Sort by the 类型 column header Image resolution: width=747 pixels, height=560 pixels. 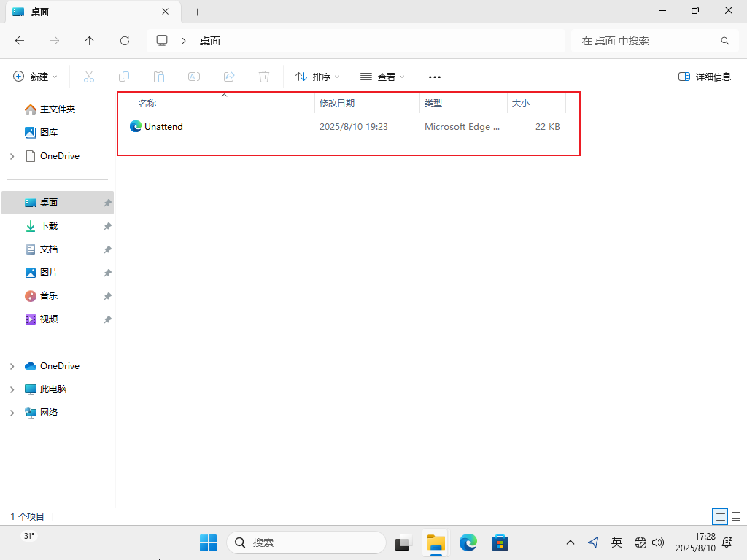(433, 104)
